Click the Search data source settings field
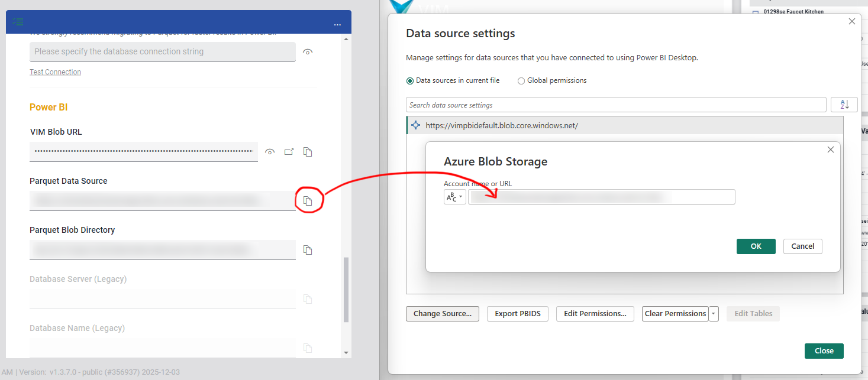This screenshot has width=868, height=380. point(615,105)
